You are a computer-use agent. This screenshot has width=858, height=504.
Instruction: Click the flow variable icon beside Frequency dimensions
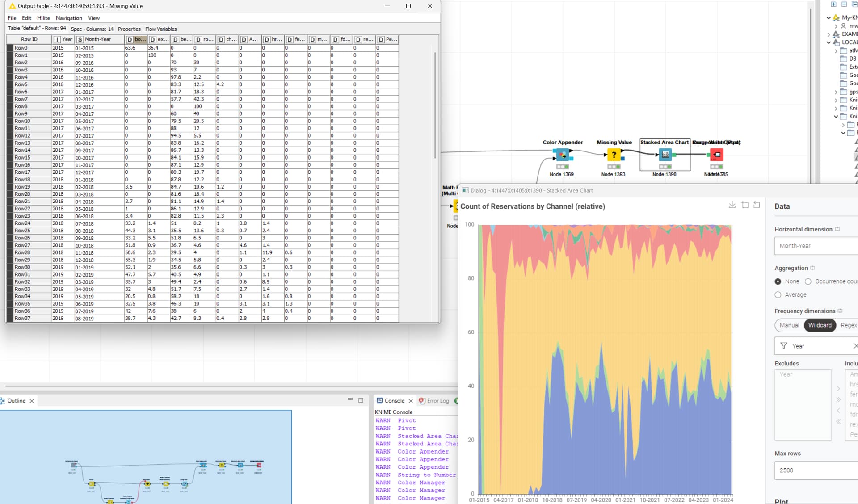pyautogui.click(x=840, y=311)
